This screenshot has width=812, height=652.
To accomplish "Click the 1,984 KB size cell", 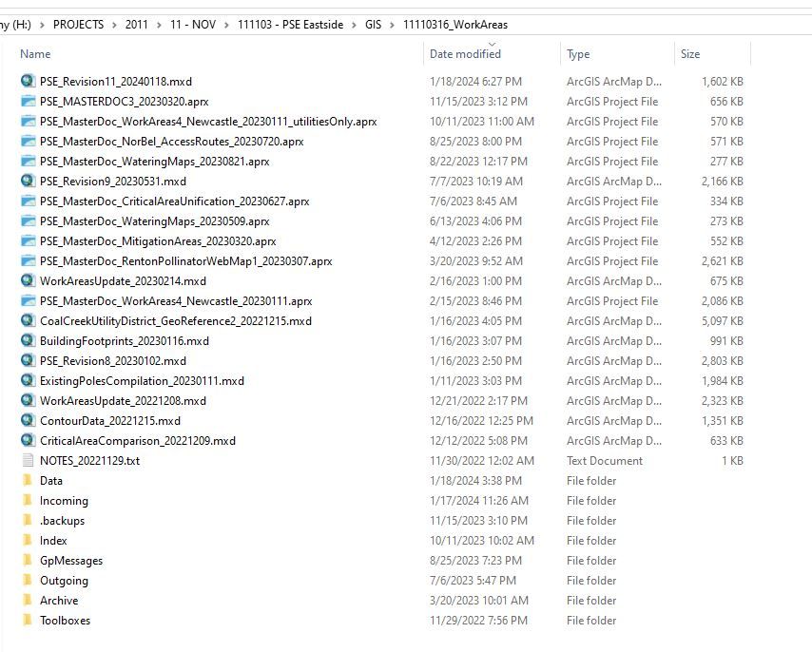I will click(722, 381).
